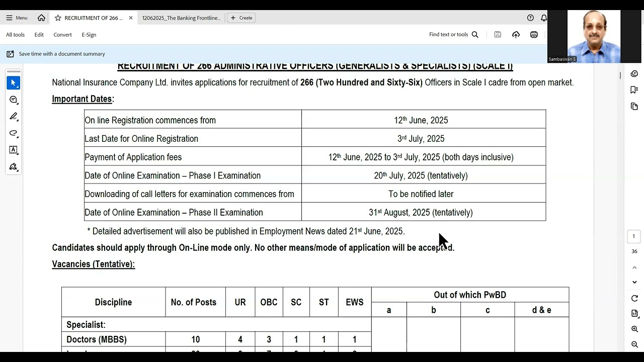Open page display fit options icon
Image resolution: width=644 pixels, height=362 pixels.
(x=634, y=313)
